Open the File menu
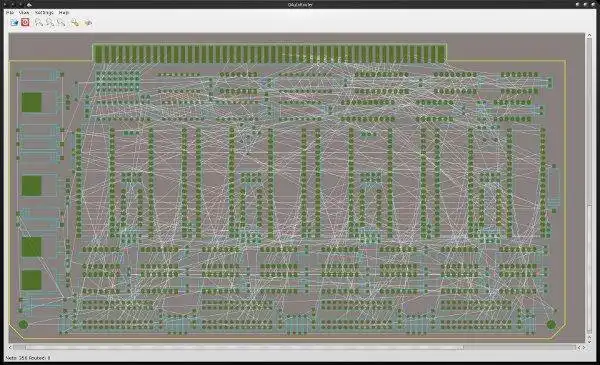The height and width of the screenshot is (365, 600). 10,13
